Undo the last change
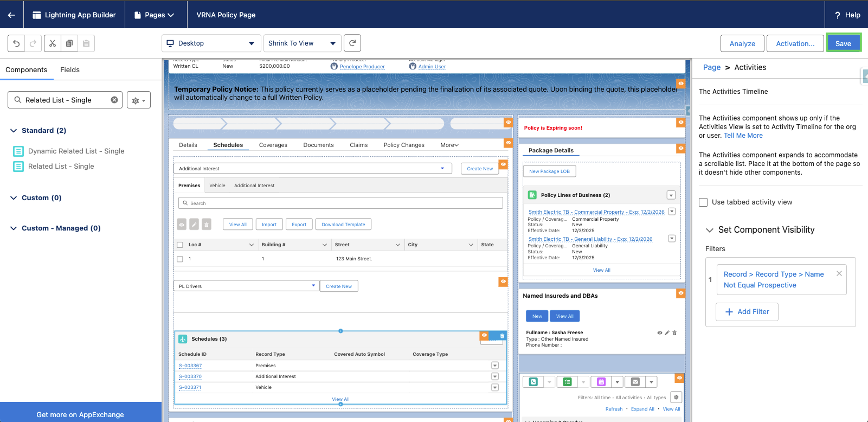 (16, 43)
